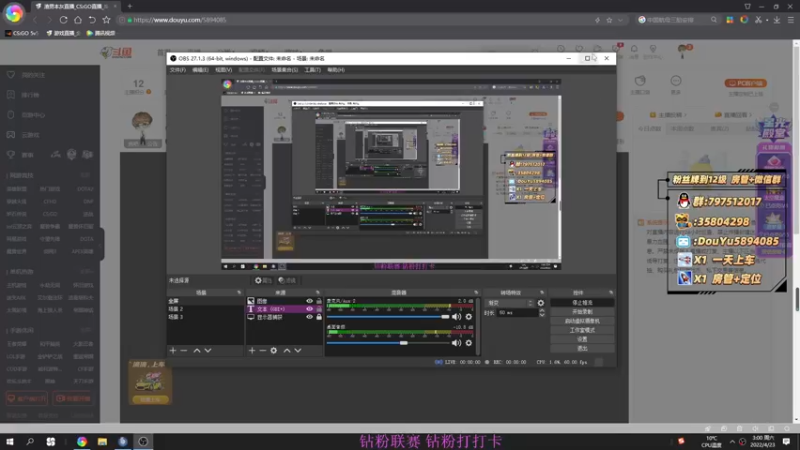Pop out the Scene Transitions dock panel
The width and height of the screenshot is (800, 450).
[542, 293]
